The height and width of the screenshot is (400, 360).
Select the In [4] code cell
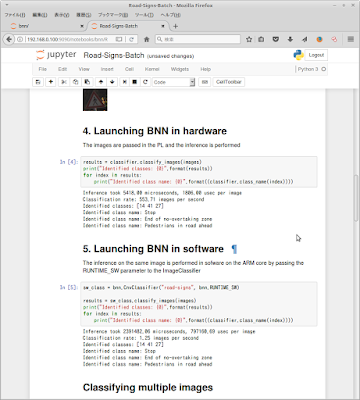click(x=199, y=172)
